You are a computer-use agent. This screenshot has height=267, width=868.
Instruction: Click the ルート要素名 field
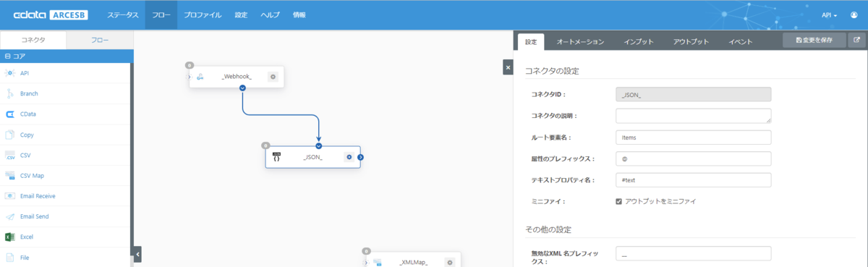pyautogui.click(x=693, y=137)
